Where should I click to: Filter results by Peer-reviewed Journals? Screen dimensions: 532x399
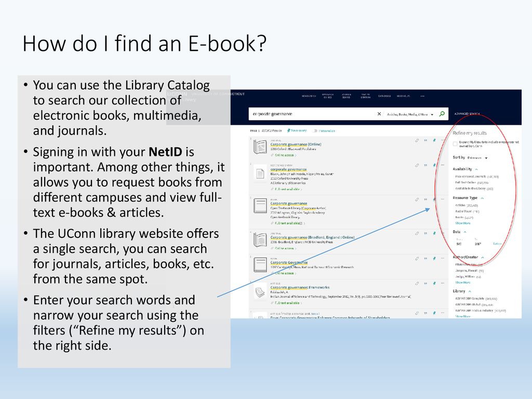coord(477,177)
